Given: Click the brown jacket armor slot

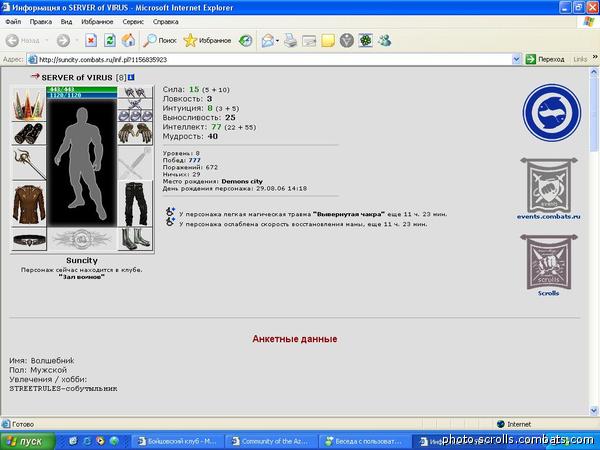Looking at the screenshot, I should (29, 204).
